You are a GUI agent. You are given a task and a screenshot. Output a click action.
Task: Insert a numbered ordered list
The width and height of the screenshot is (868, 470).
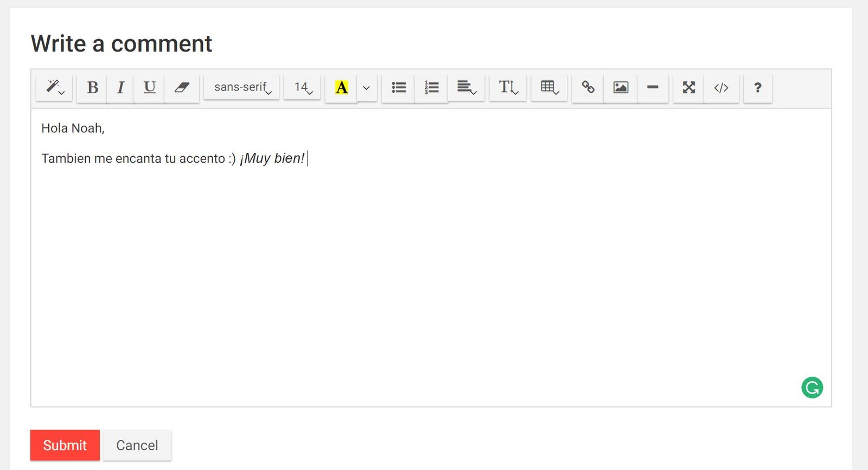point(431,87)
